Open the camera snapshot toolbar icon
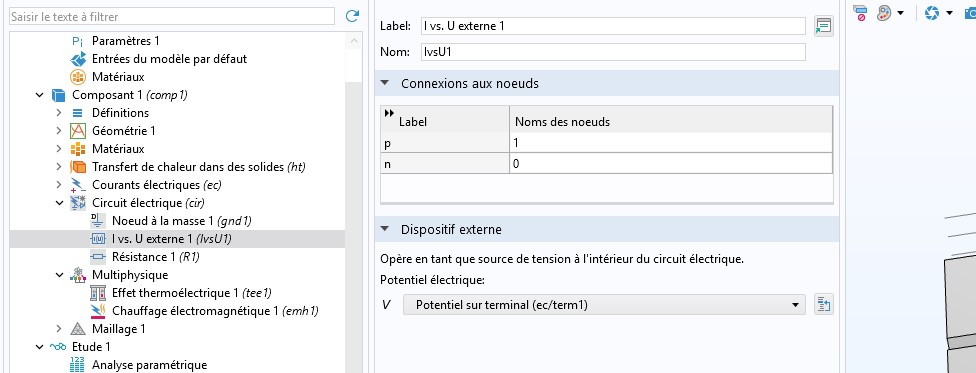The width and height of the screenshot is (976, 373). tap(970, 12)
